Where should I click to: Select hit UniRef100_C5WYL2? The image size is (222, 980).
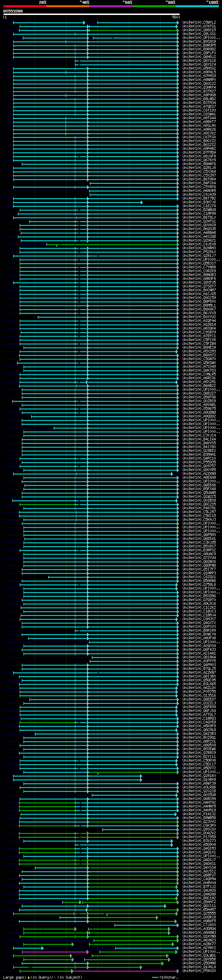click(199, 23)
